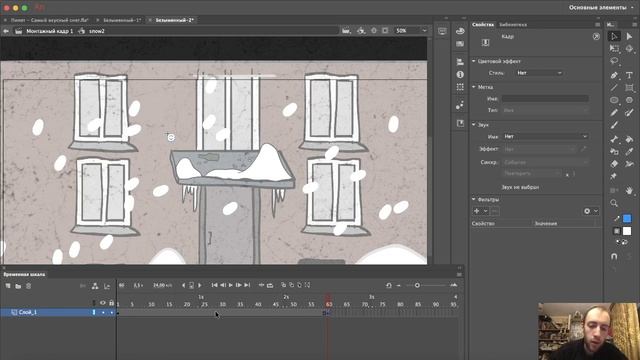Toggle visibility dot for Слой_1

coord(103,313)
